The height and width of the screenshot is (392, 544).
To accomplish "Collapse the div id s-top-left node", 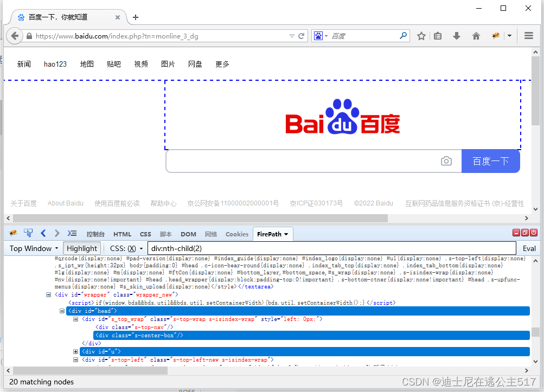I will click(75, 359).
